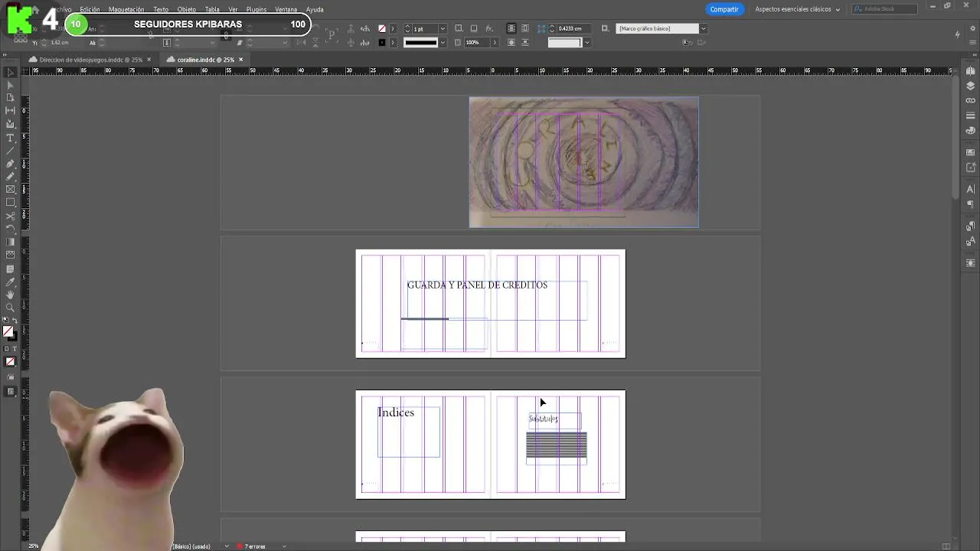Open the Character Styles panel icon
This screenshot has height=551, width=980.
971,241
